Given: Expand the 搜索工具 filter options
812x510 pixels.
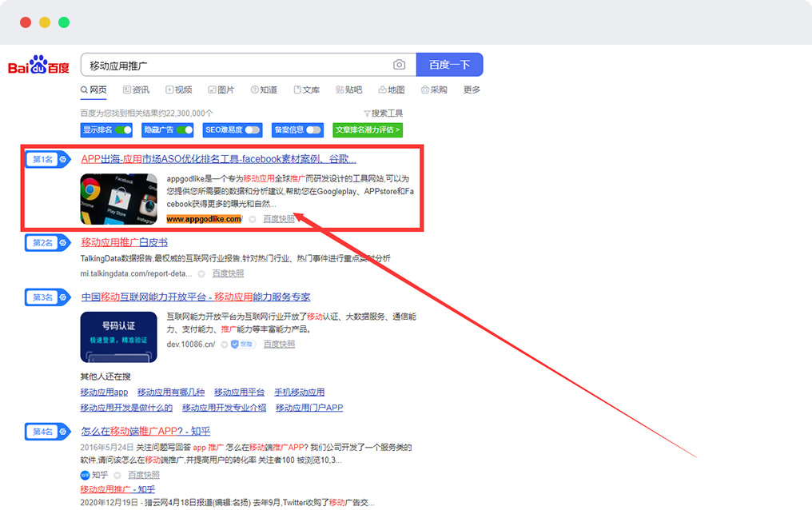Looking at the screenshot, I should 383,114.
